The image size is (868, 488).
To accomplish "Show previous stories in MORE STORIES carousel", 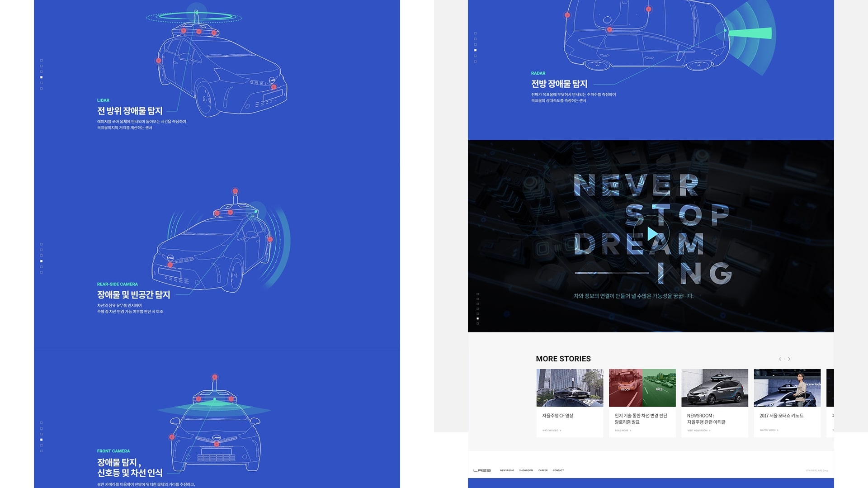I will click(x=780, y=359).
